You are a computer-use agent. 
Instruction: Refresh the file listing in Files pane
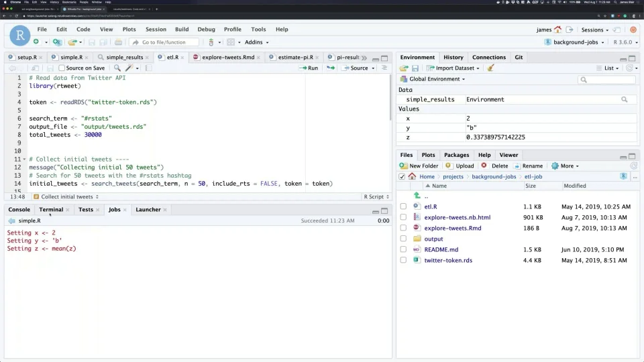(634, 166)
